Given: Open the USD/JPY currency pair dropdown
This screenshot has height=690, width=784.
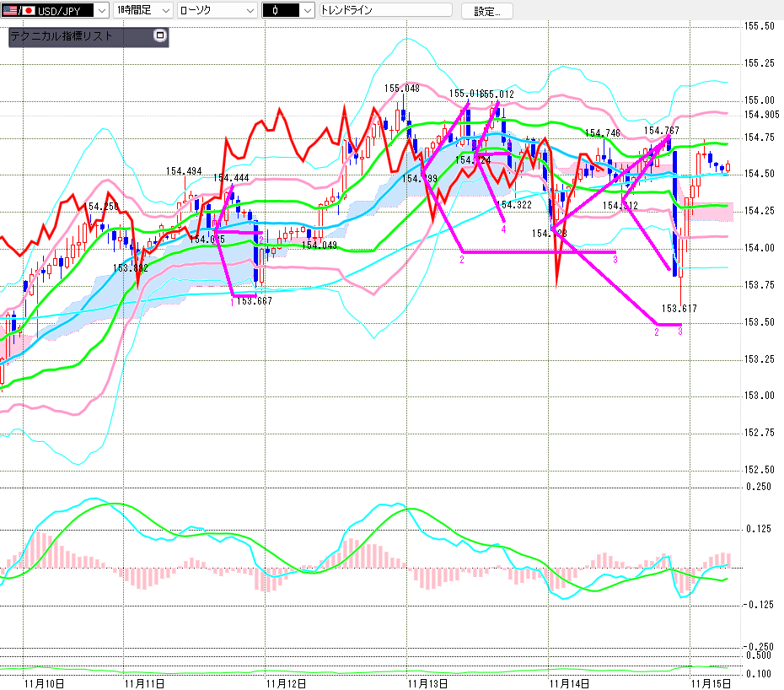Looking at the screenshot, I should coord(102,11).
